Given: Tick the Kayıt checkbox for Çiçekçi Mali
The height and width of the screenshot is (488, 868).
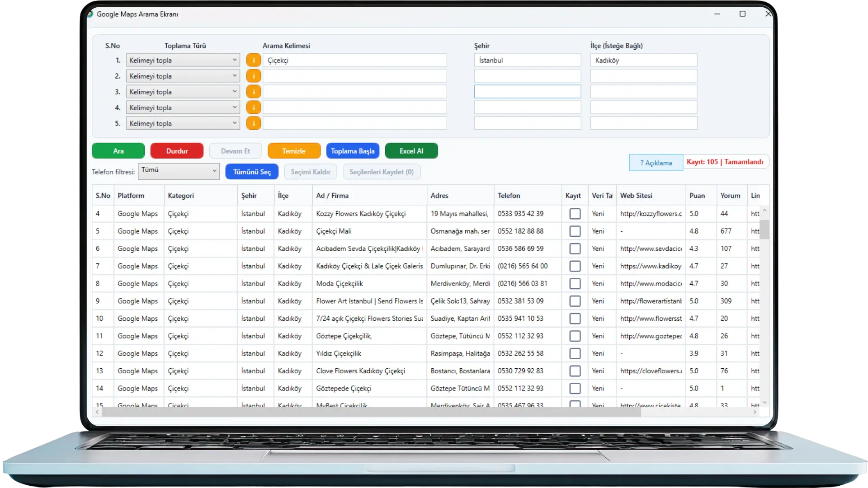Looking at the screenshot, I should pyautogui.click(x=575, y=231).
